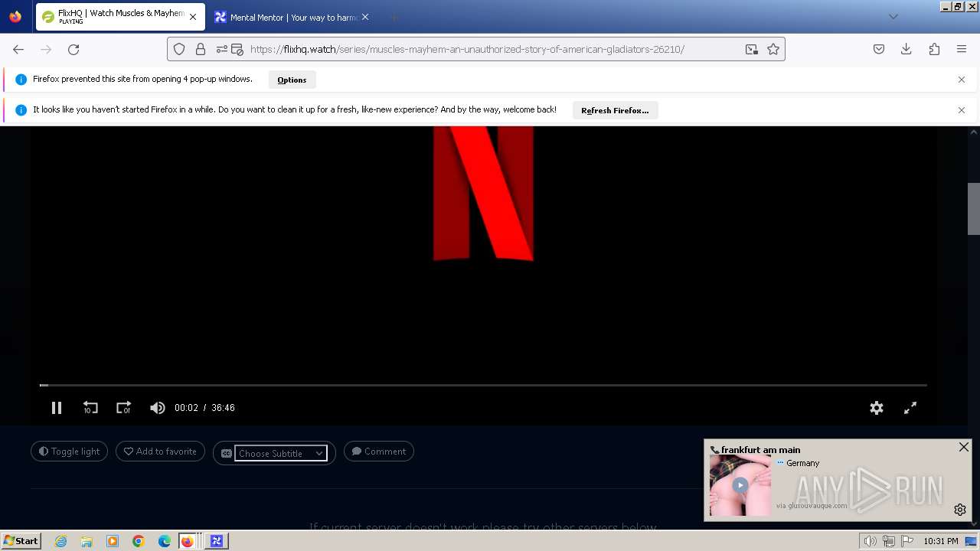
Task: Seek along the video progress bar
Action: 483,385
